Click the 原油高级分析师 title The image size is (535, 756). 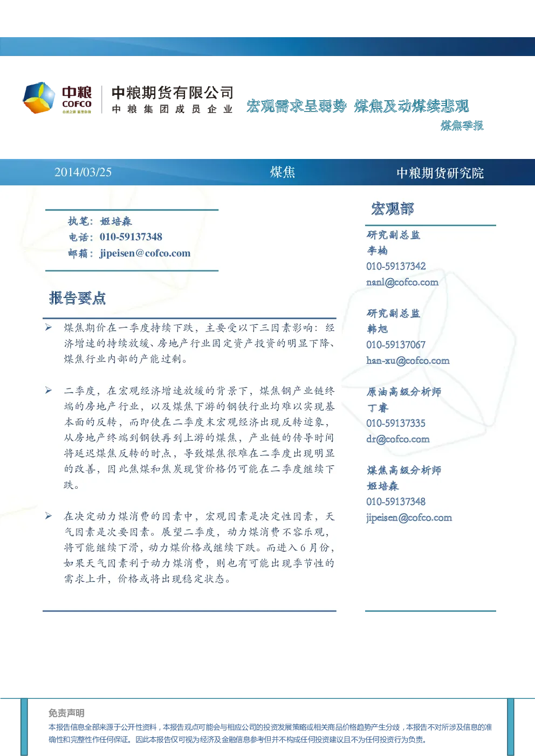tap(404, 392)
